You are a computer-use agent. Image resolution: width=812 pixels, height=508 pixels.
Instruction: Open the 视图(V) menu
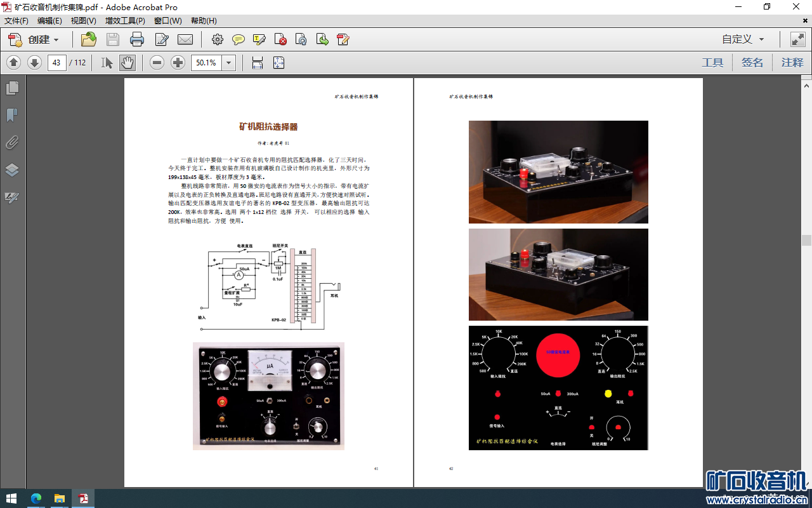(83, 21)
